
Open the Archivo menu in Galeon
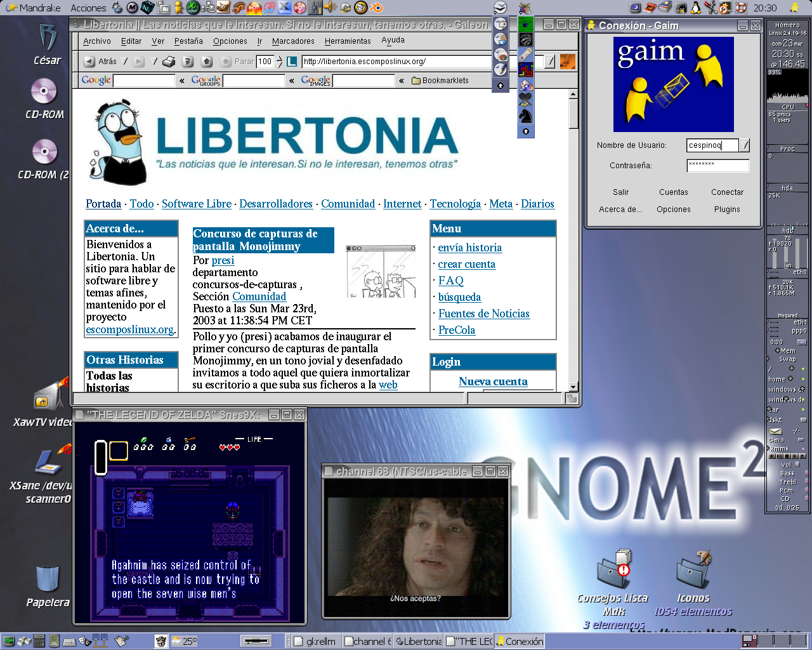tap(97, 41)
